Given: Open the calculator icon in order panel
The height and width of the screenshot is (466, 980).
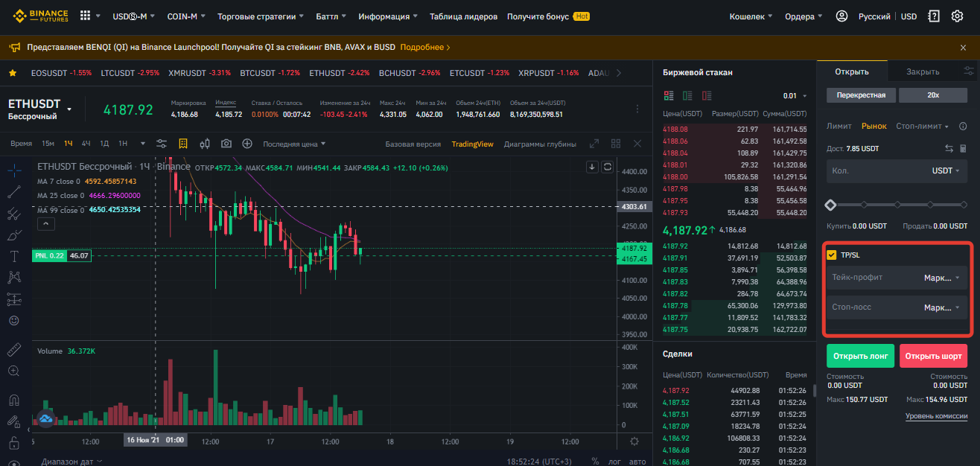Looking at the screenshot, I should click(963, 149).
